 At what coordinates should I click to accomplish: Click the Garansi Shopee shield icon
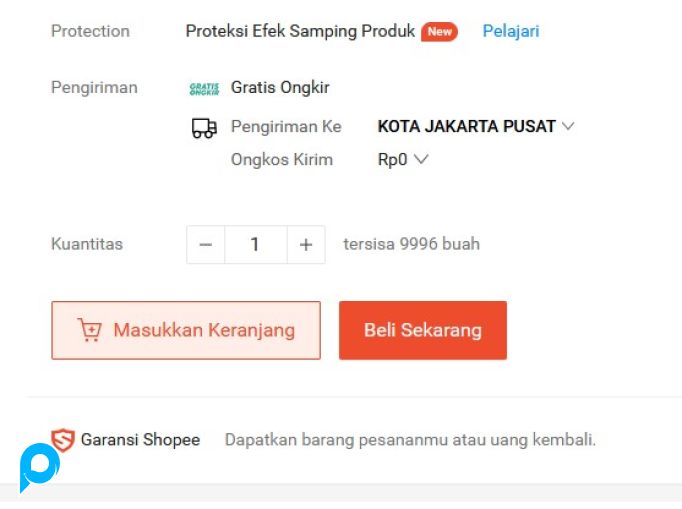coord(63,440)
